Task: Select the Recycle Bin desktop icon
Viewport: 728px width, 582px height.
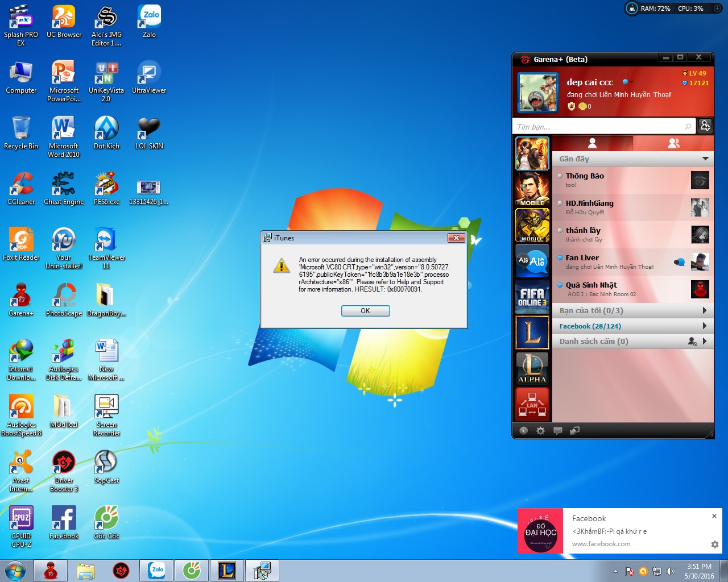Action: [x=21, y=134]
